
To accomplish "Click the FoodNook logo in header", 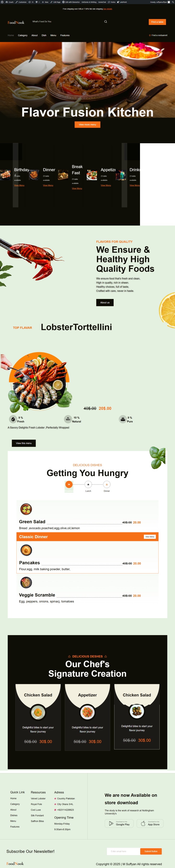I will [x=16, y=23].
